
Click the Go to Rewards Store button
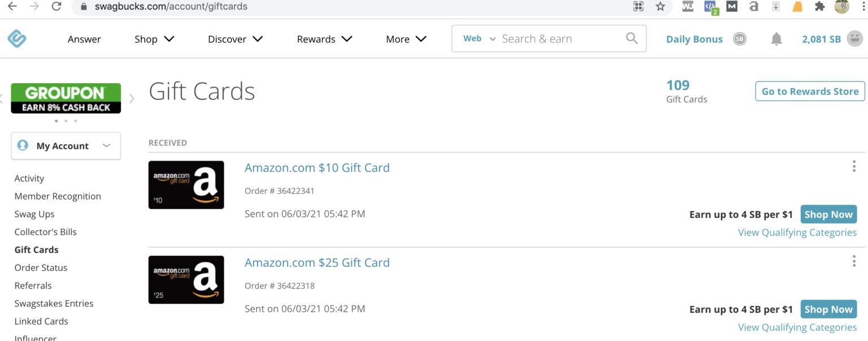(x=809, y=91)
